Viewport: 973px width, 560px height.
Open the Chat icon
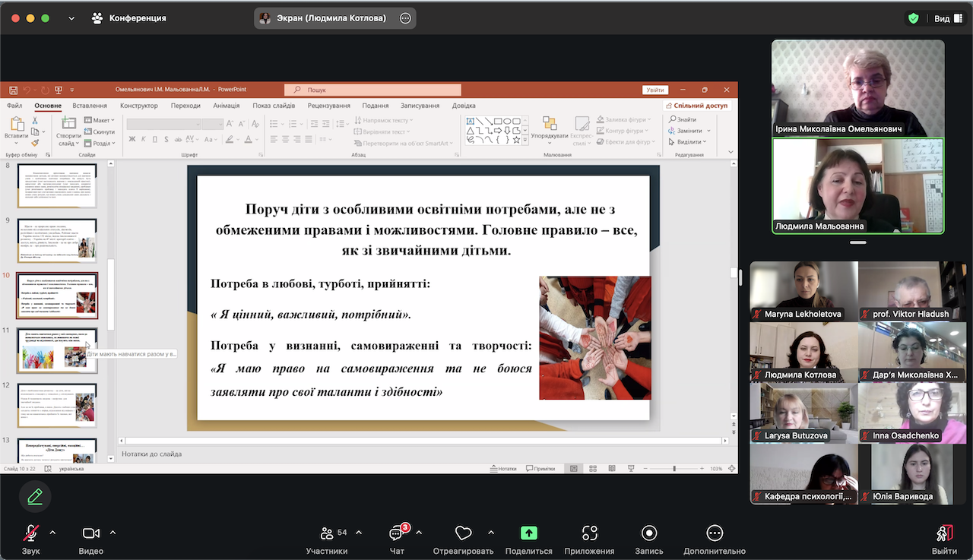click(396, 533)
